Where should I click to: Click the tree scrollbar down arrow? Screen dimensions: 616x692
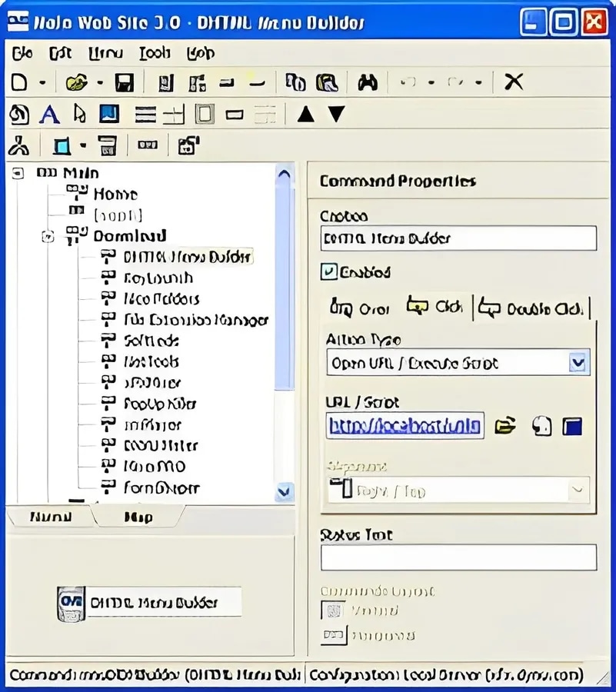coord(285,491)
